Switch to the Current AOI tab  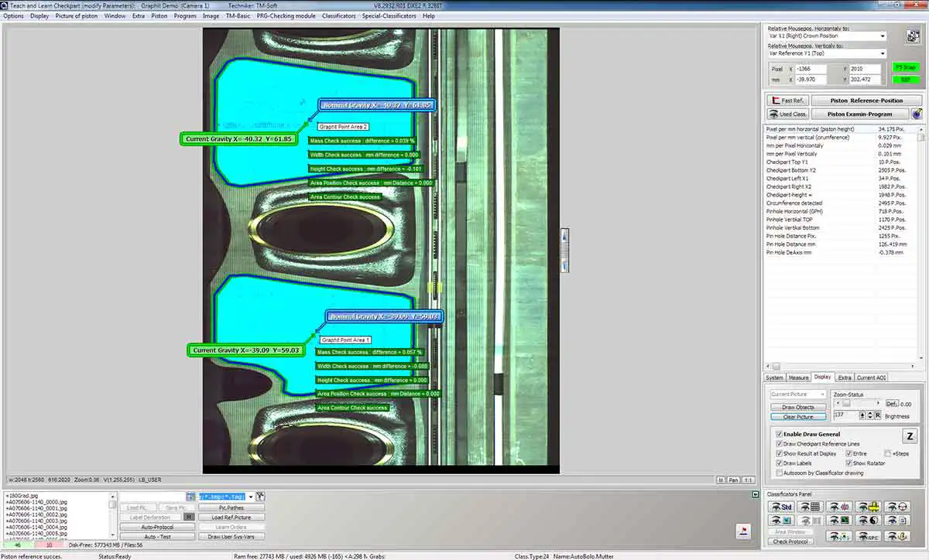click(x=870, y=377)
